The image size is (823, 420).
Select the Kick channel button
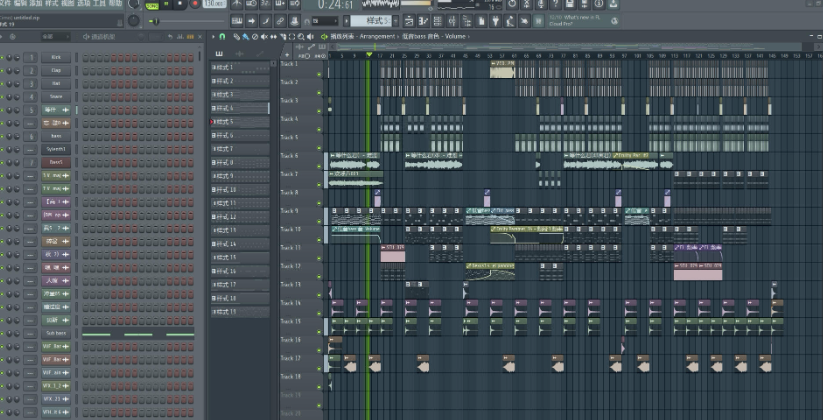56,58
